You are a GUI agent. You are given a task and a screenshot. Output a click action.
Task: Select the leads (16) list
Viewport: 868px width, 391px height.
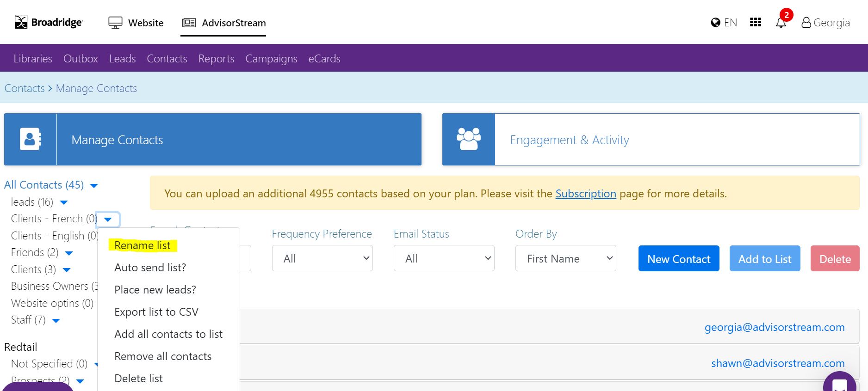click(x=32, y=202)
